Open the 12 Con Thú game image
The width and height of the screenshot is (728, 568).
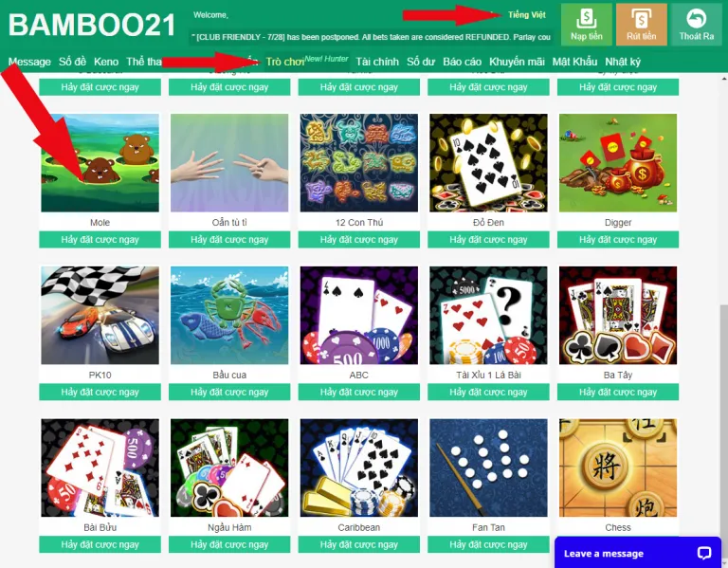pos(359,163)
